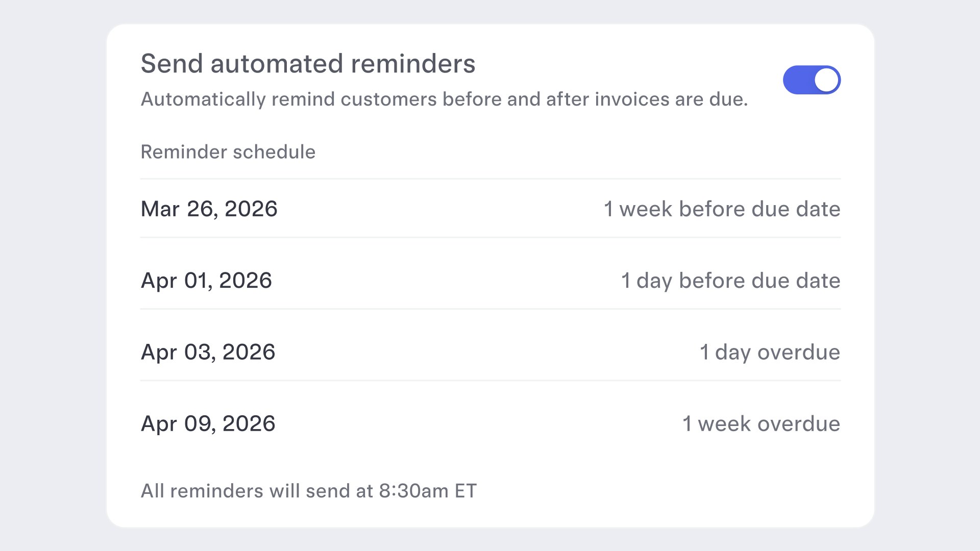Click the second reminder schedule row

[x=490, y=280]
